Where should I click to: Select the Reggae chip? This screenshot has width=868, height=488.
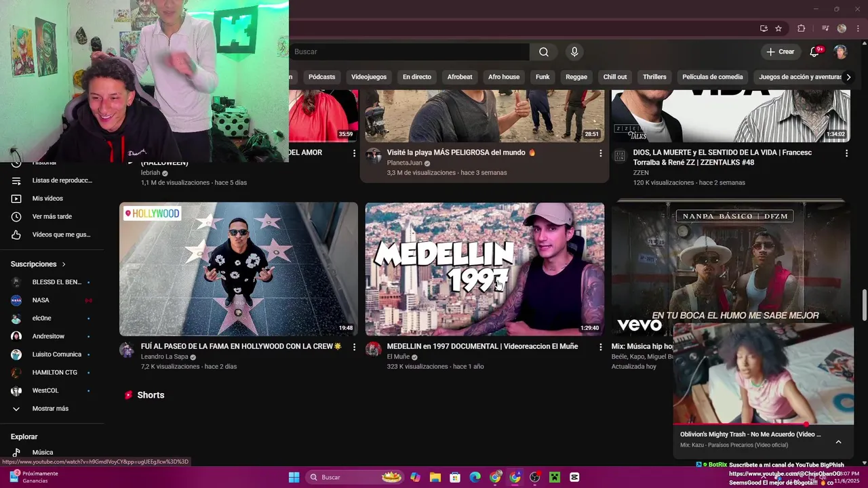coord(576,77)
